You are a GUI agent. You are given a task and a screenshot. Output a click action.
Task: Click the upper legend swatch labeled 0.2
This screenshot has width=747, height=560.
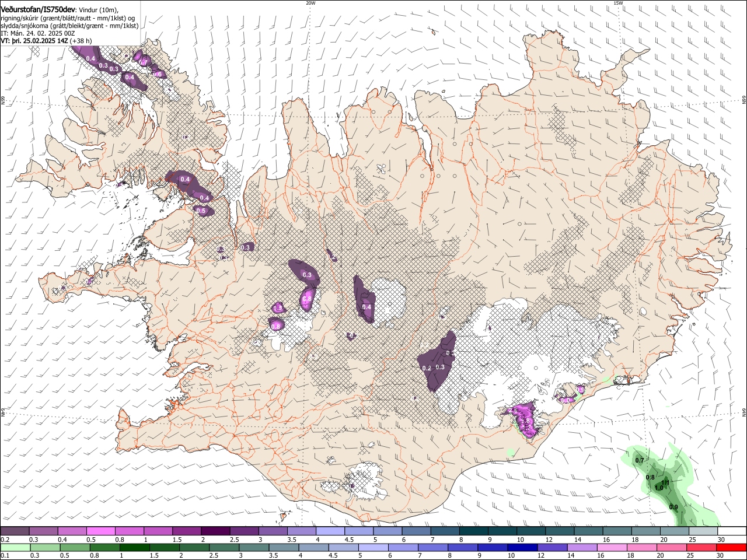tap(15, 531)
